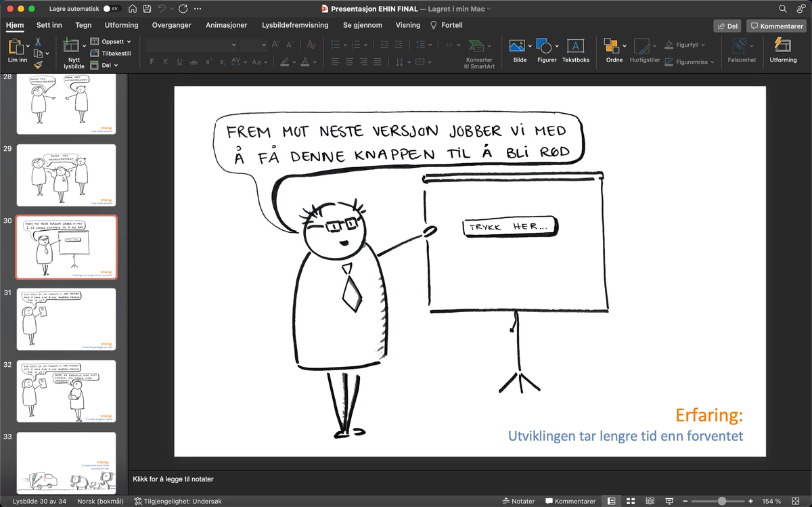The image size is (812, 507).
Task: Toggle the Notater notes pane
Action: [519, 501]
